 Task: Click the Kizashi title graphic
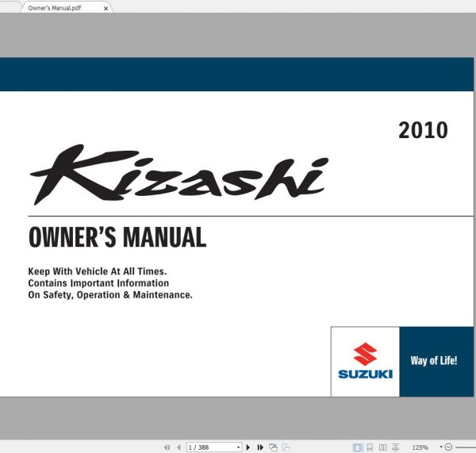pos(179,175)
